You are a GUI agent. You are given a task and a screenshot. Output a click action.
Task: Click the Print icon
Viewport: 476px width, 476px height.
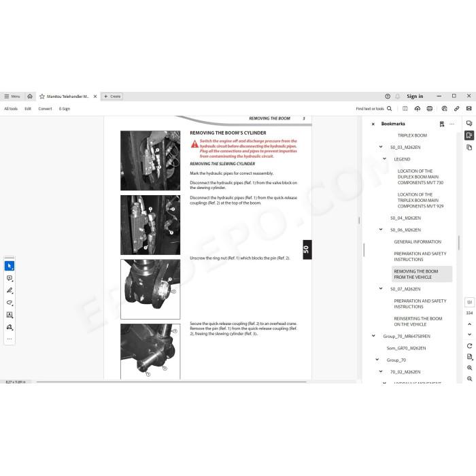pyautogui.click(x=430, y=109)
